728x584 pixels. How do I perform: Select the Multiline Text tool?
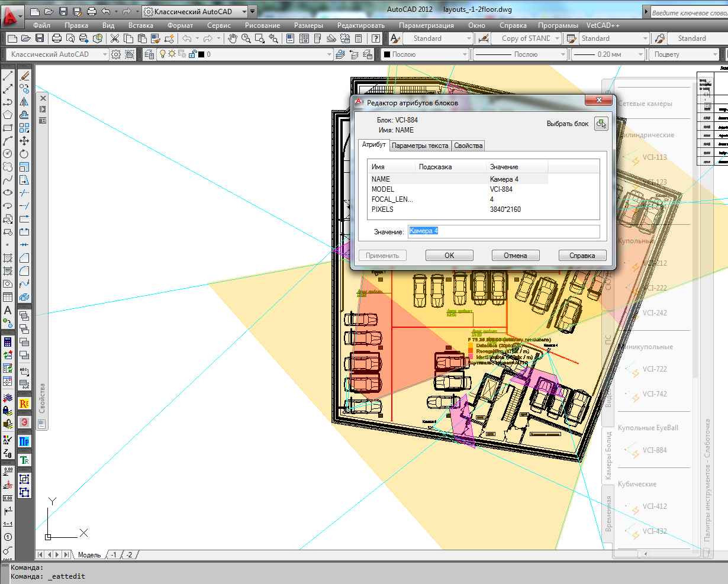(x=8, y=310)
